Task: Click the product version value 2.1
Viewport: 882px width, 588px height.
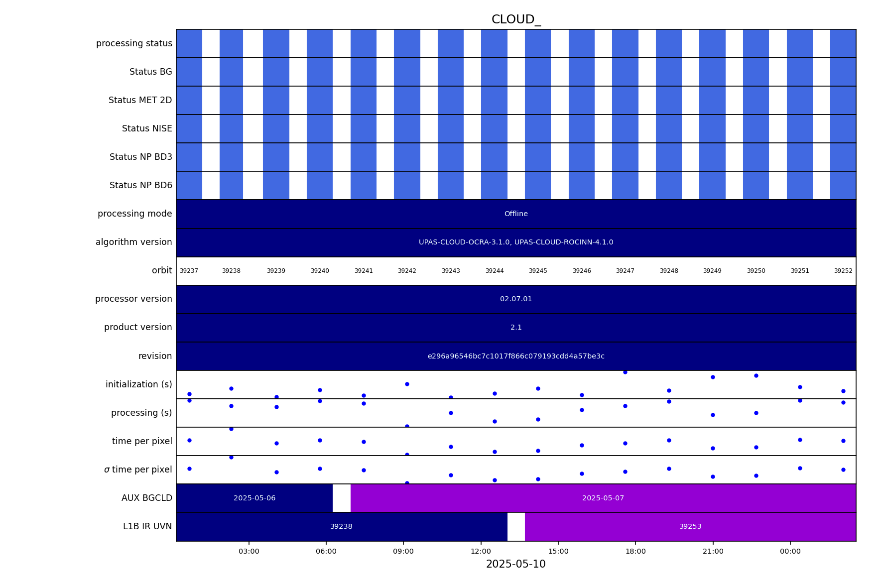Action: [516, 327]
